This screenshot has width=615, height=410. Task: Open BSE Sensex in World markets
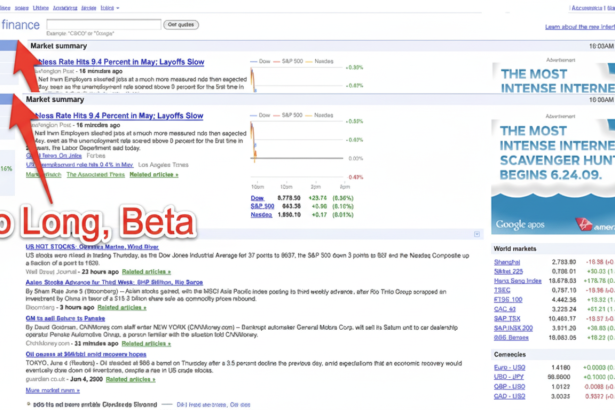click(x=511, y=337)
